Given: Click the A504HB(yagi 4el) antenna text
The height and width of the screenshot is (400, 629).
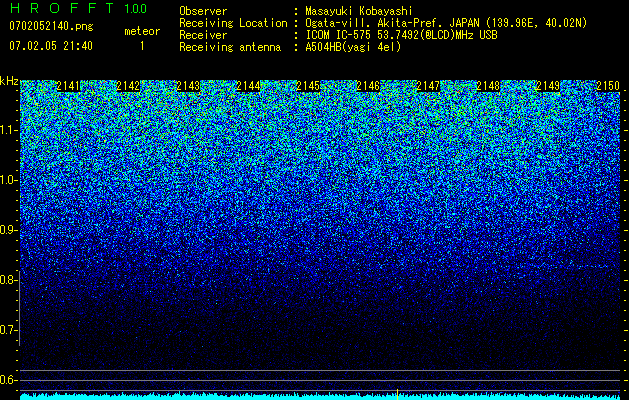Looking at the screenshot, I should pos(353,47).
